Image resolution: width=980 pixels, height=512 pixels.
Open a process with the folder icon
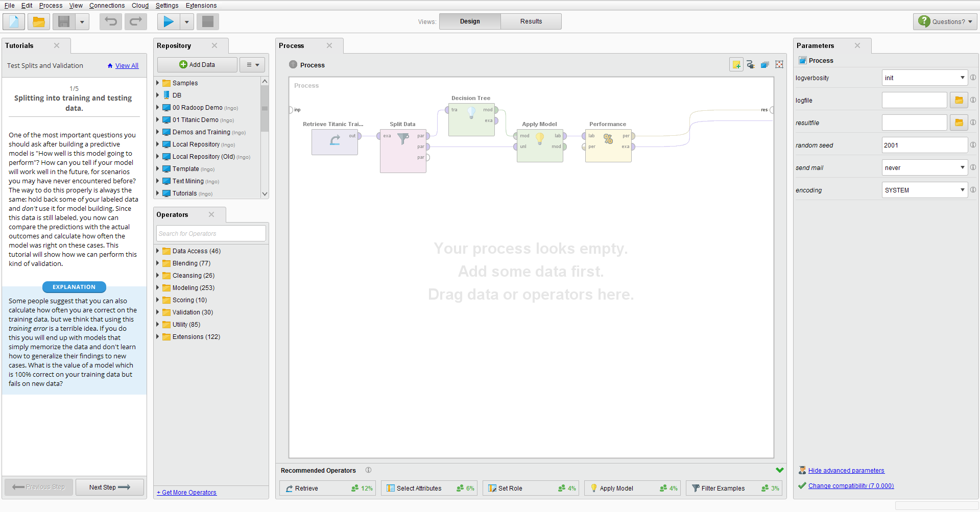[39, 21]
